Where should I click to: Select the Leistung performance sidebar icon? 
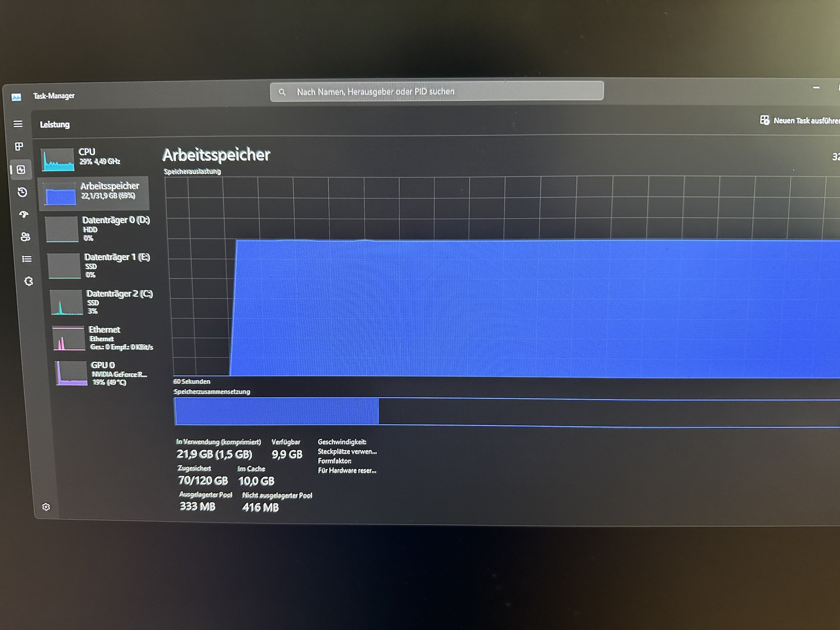(21, 169)
